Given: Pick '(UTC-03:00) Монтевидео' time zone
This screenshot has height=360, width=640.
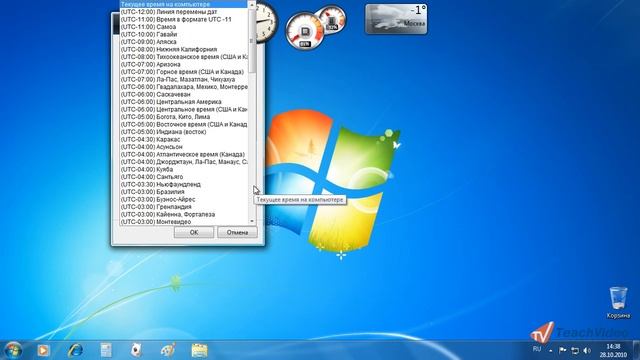Looking at the screenshot, I should tap(184, 222).
